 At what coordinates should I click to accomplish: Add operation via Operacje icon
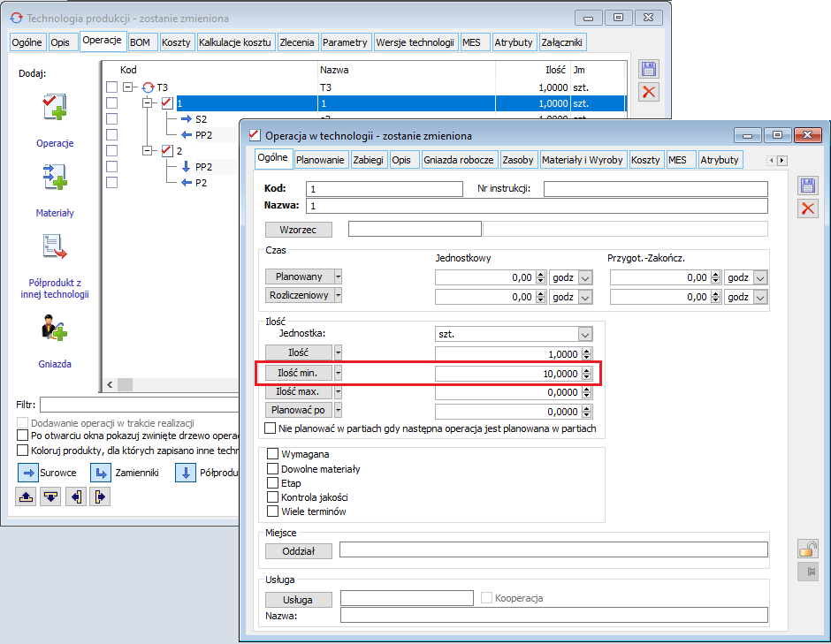pos(55,107)
